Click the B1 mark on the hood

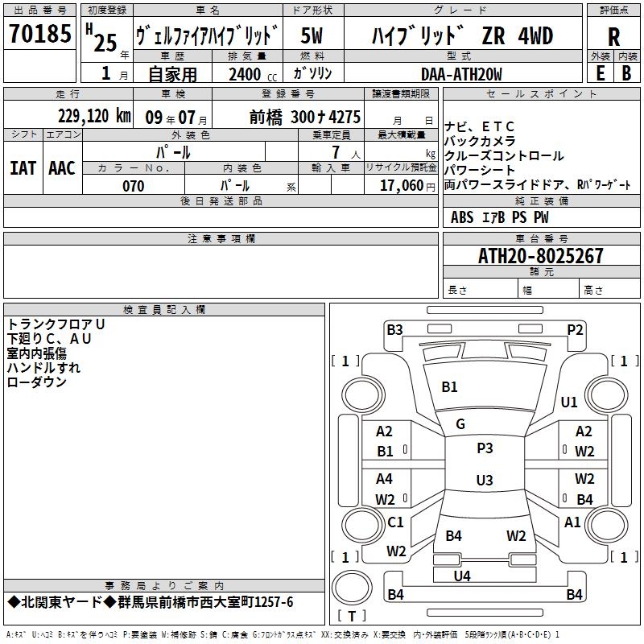click(x=449, y=387)
